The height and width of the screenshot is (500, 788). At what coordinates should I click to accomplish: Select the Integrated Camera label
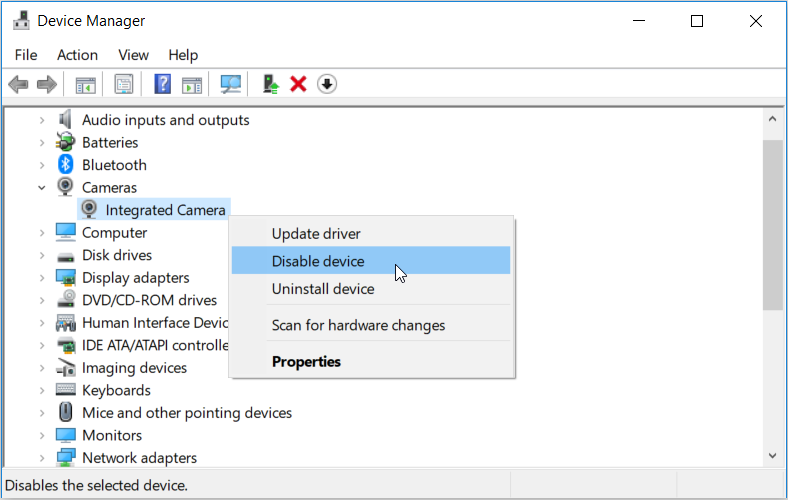click(165, 210)
